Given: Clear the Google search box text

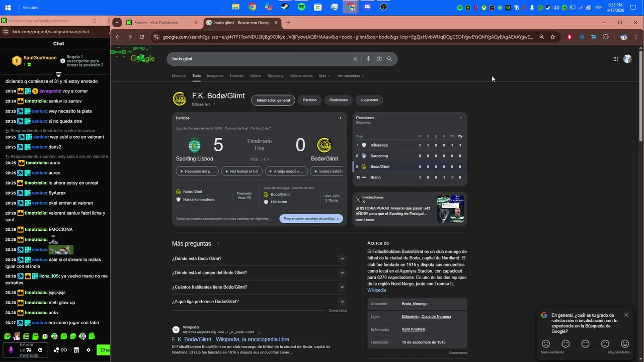Looking at the screenshot, I should [x=355, y=59].
